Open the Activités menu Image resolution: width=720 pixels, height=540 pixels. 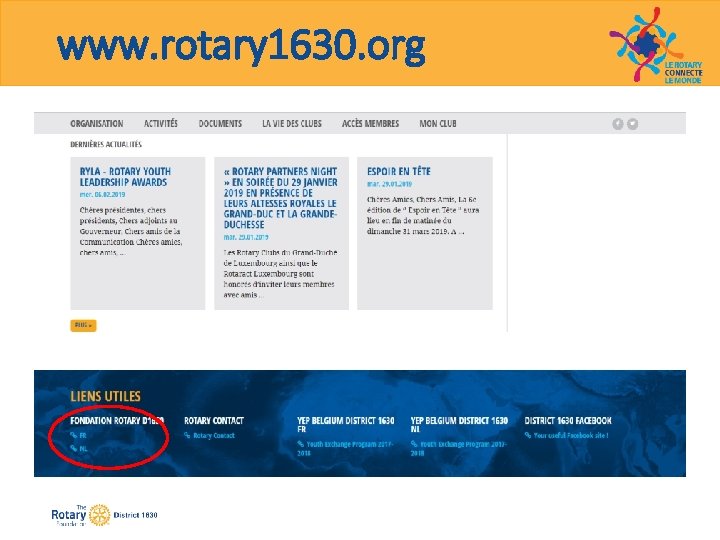(x=161, y=124)
